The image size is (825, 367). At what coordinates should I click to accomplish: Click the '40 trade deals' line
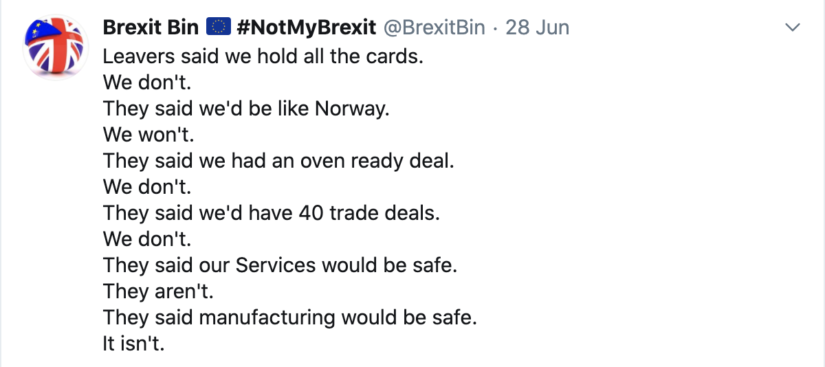pos(271,213)
